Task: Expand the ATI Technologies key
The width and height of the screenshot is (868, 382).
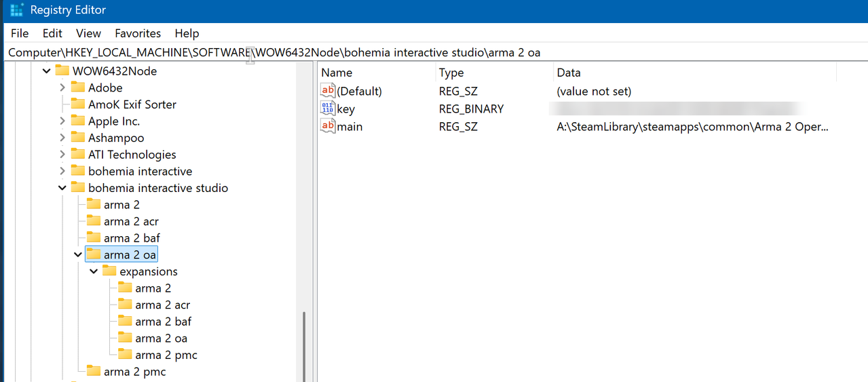Action: tap(62, 154)
